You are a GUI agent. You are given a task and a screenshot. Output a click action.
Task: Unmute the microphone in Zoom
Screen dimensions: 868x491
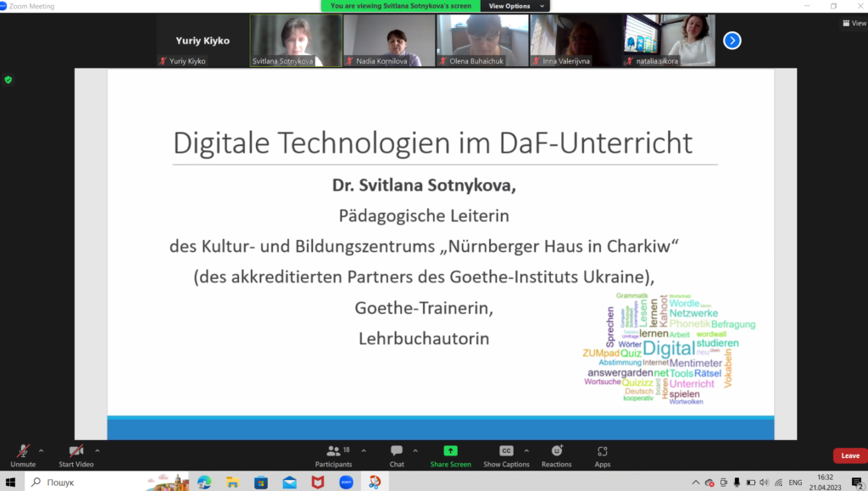pos(23,455)
